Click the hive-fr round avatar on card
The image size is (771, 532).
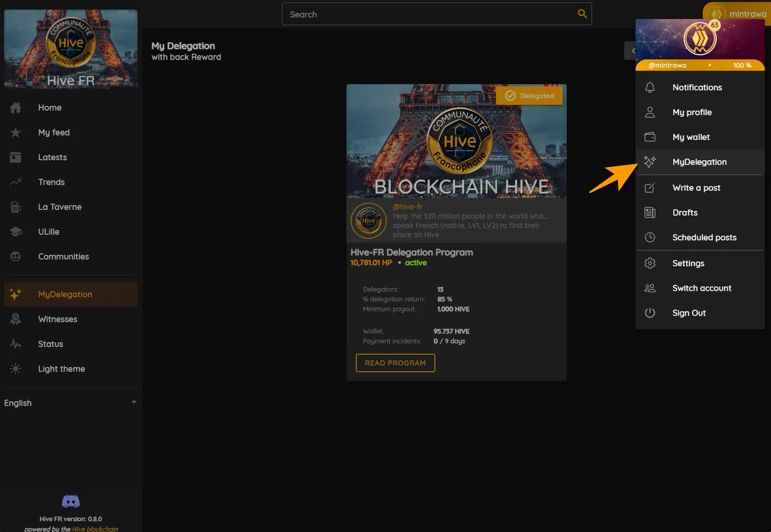point(369,221)
